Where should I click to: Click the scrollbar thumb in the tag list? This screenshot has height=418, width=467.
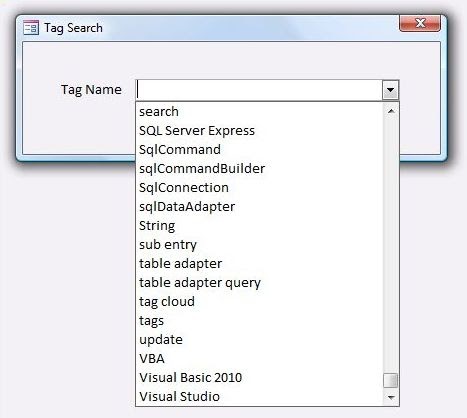click(391, 380)
